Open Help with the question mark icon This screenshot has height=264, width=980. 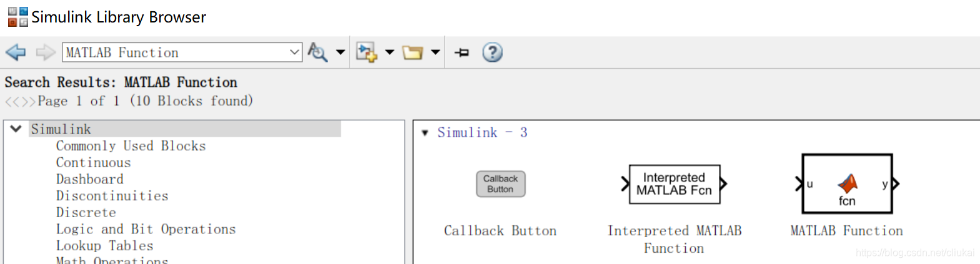point(492,52)
